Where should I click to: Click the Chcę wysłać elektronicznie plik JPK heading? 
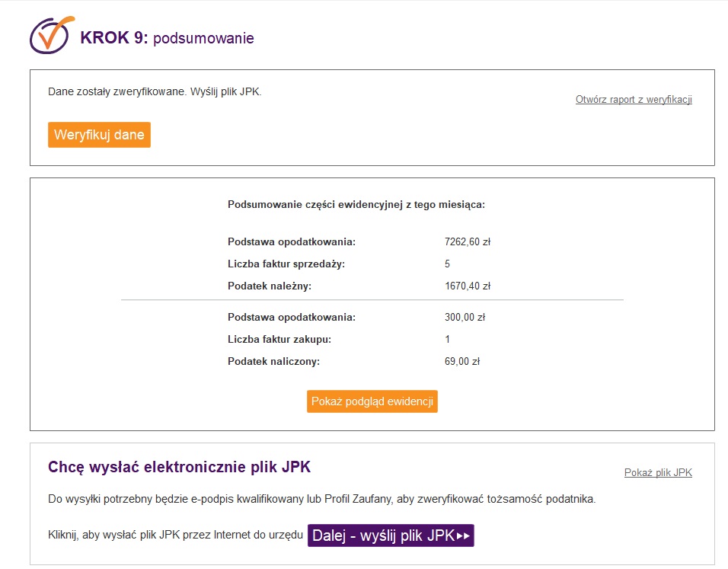tap(179, 467)
